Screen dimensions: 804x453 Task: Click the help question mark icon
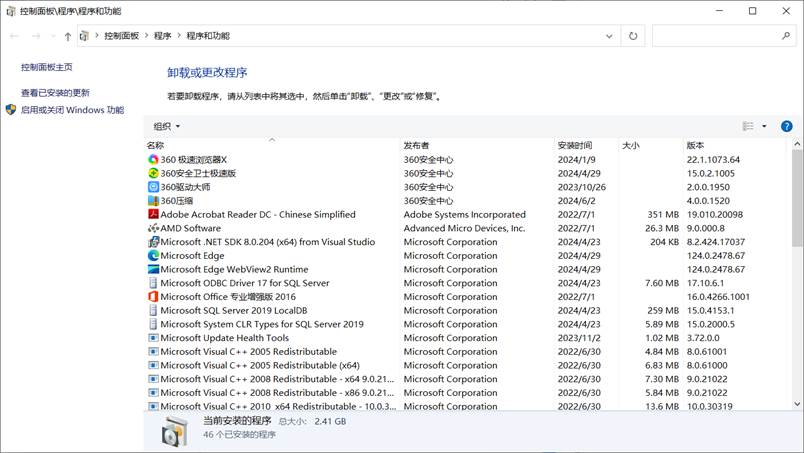click(786, 126)
